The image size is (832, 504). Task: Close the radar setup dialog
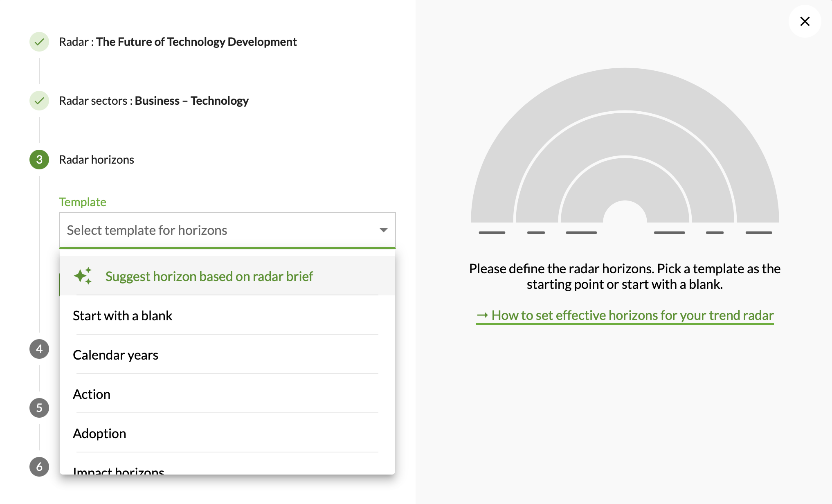coord(805,21)
